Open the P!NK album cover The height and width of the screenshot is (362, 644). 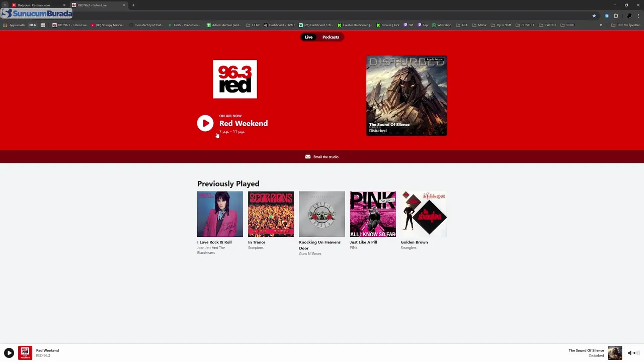coord(373,214)
